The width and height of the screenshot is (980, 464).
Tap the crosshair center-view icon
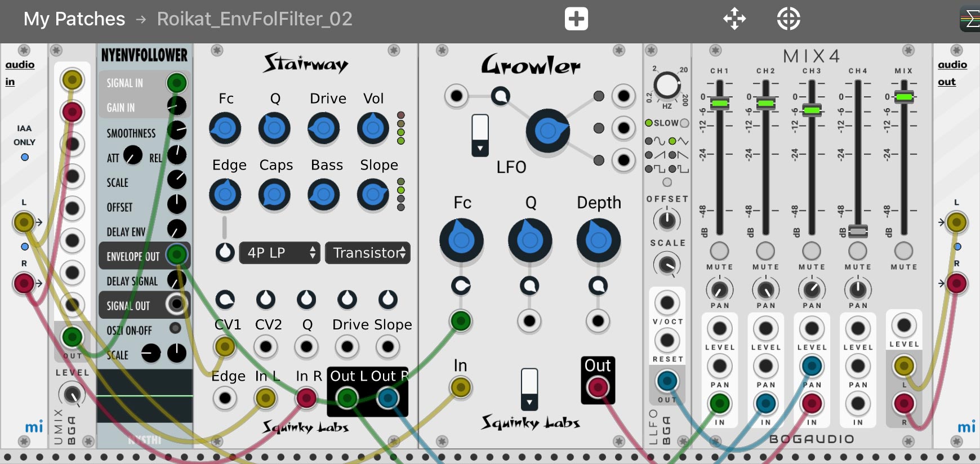point(789,19)
